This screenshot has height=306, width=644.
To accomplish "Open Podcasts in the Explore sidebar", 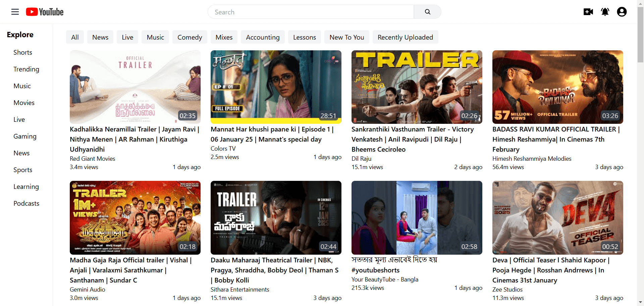I will tap(26, 203).
